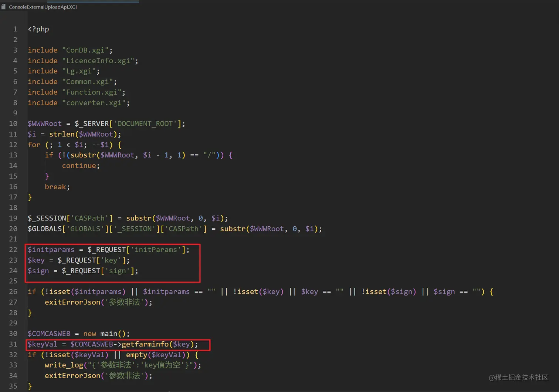Viewport: 559px width, 392px height.
Task: Click line number 22 in the gutter
Action: (x=13, y=250)
